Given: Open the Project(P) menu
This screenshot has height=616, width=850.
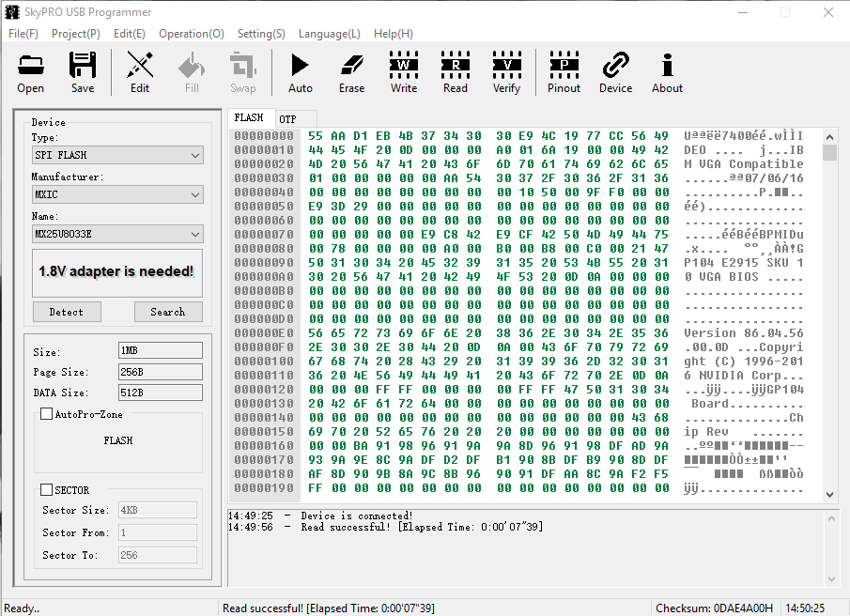Looking at the screenshot, I should click(76, 34).
